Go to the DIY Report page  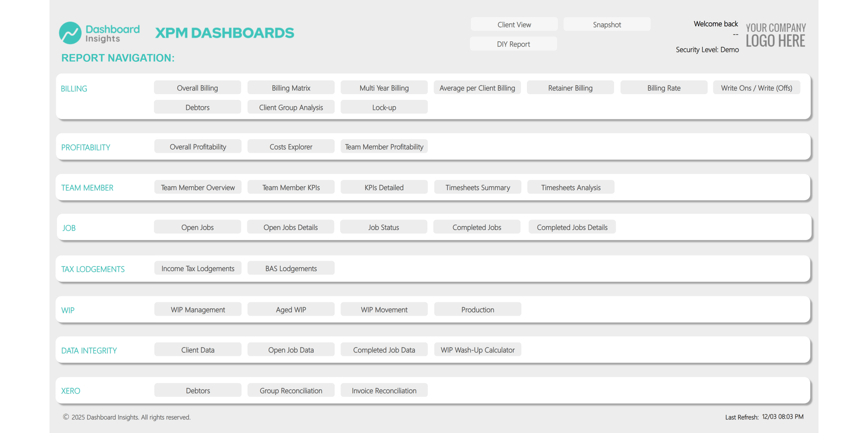click(513, 44)
